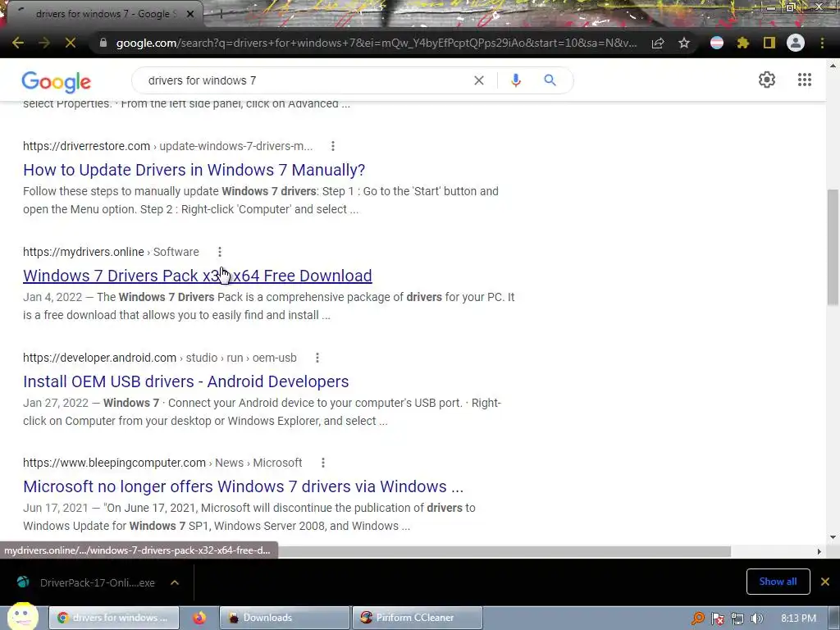Click the magnifier search button
Screen dimensions: 840x630
(x=550, y=80)
